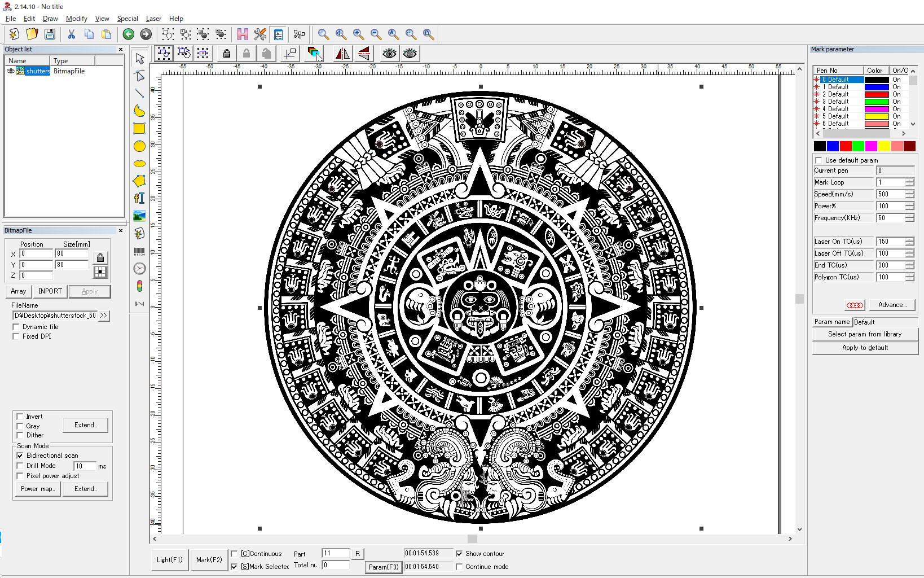
Task: Enable Continue mode checkbox
Action: [x=459, y=567]
